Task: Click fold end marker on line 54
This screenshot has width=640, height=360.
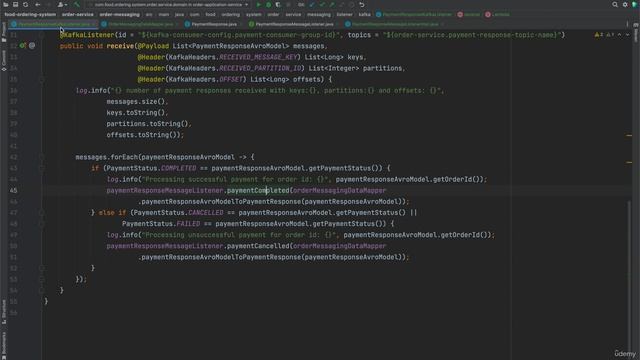Action: coord(42,290)
